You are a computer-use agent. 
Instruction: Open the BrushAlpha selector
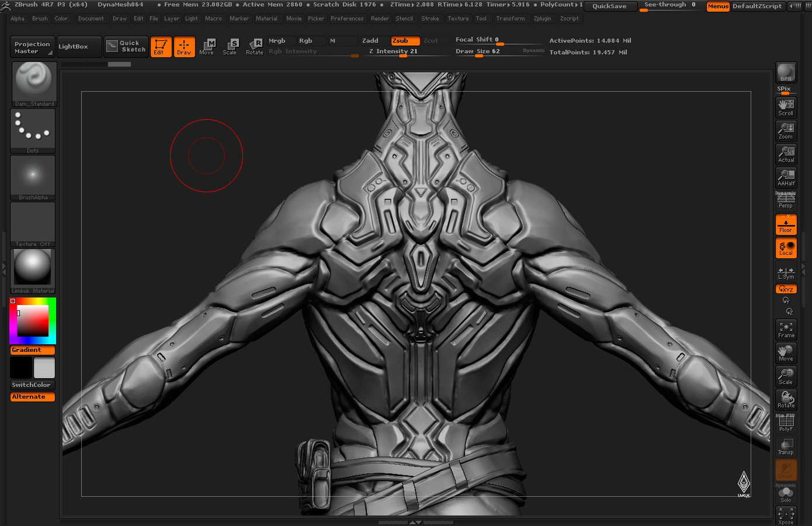coord(33,178)
